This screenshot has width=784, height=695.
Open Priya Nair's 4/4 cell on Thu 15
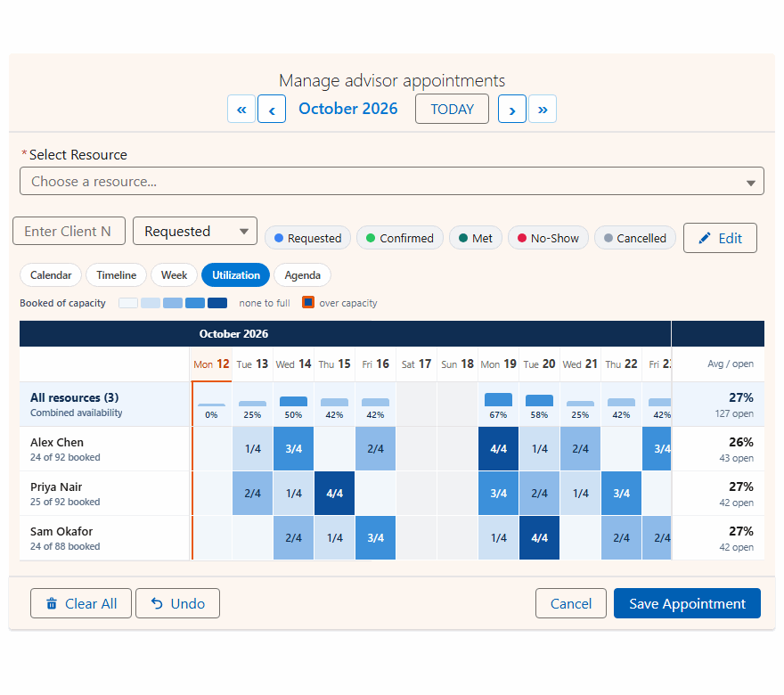click(334, 494)
